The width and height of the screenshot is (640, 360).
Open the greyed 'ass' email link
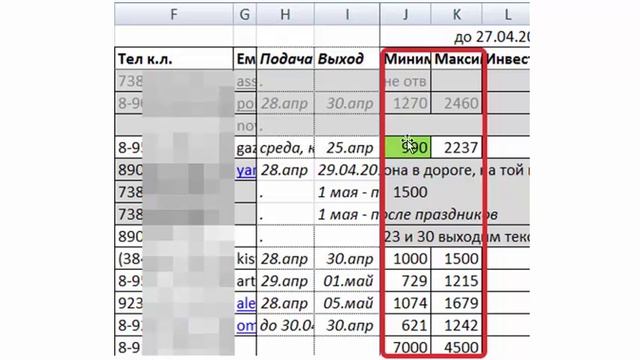[246, 81]
